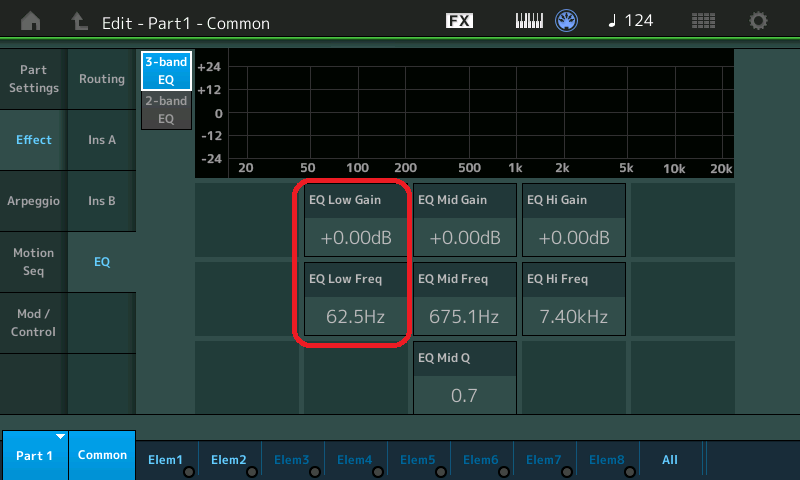Image resolution: width=800 pixels, height=480 pixels.
Task: Switch to Elem1 editing
Action: pyautogui.click(x=166, y=460)
